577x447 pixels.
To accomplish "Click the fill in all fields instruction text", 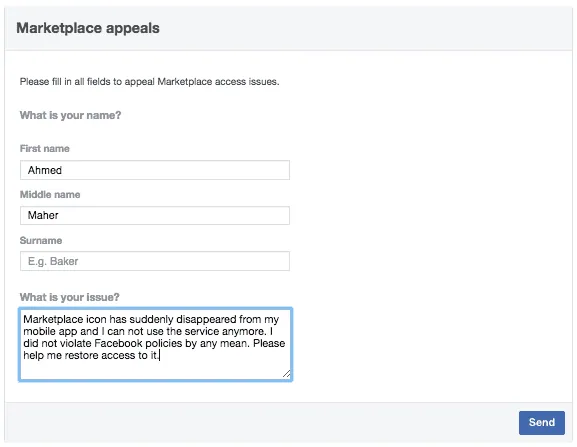I will (149, 81).
